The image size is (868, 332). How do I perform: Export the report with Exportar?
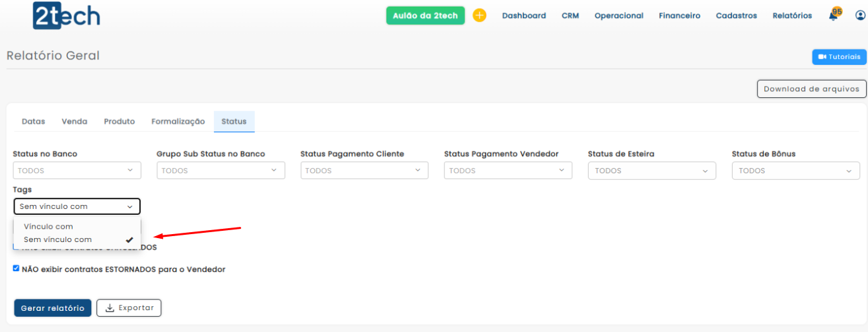click(x=129, y=308)
